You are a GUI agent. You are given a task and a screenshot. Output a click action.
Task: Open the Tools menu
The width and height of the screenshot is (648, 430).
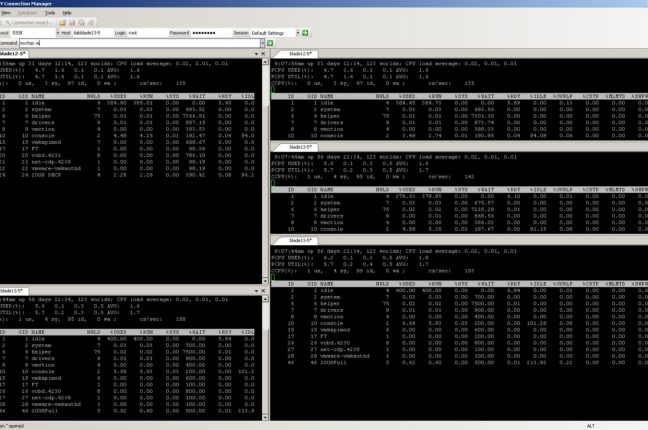tap(49, 12)
